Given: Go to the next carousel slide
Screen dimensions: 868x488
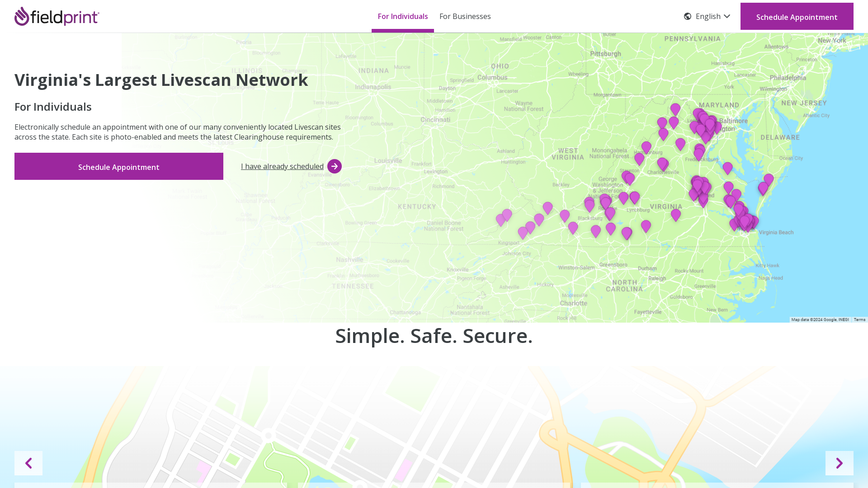Looking at the screenshot, I should [x=840, y=463].
